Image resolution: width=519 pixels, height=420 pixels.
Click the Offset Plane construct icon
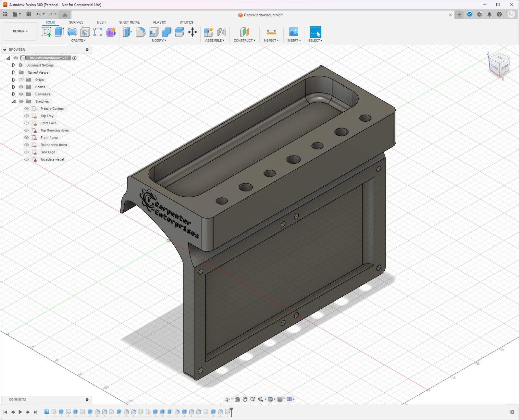(244, 32)
